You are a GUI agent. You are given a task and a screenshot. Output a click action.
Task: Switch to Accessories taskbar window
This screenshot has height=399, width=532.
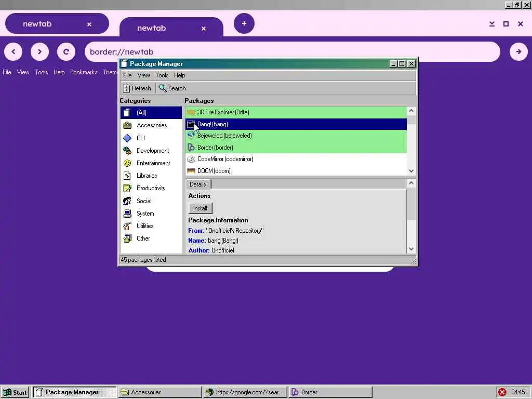click(160, 392)
